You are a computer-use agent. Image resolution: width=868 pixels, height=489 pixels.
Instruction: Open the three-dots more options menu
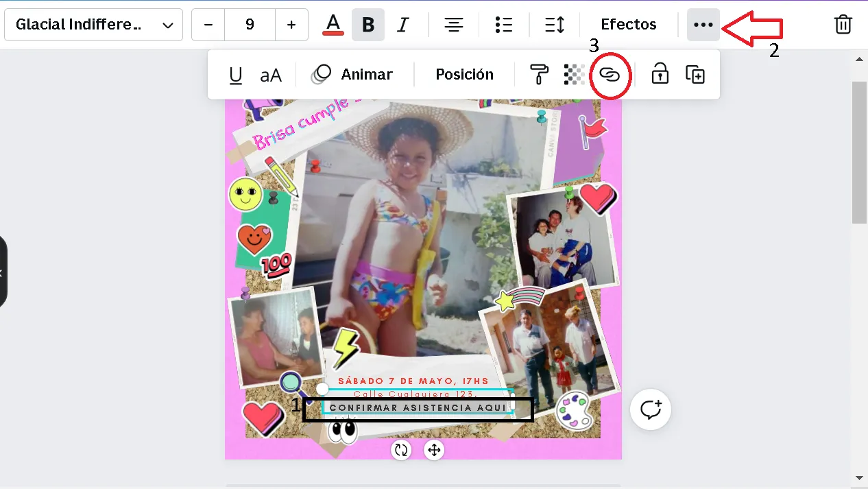pyautogui.click(x=703, y=25)
